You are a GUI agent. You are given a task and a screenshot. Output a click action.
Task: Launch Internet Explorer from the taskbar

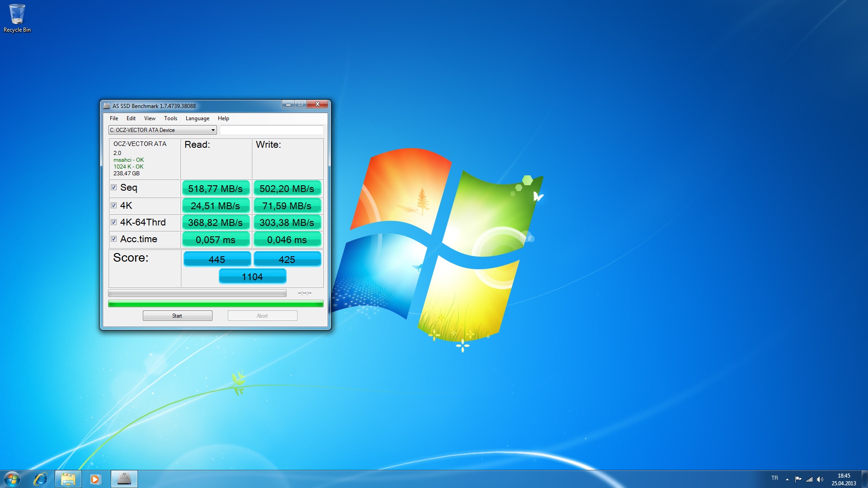tap(41, 479)
